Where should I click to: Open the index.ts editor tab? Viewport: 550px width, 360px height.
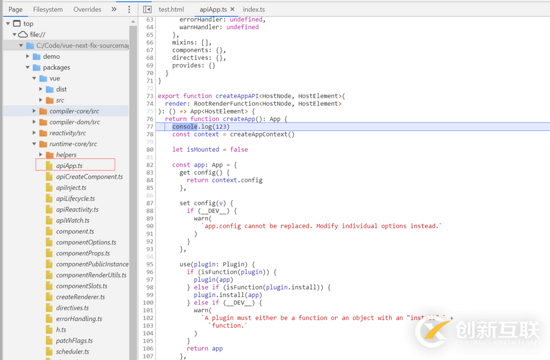tap(254, 9)
